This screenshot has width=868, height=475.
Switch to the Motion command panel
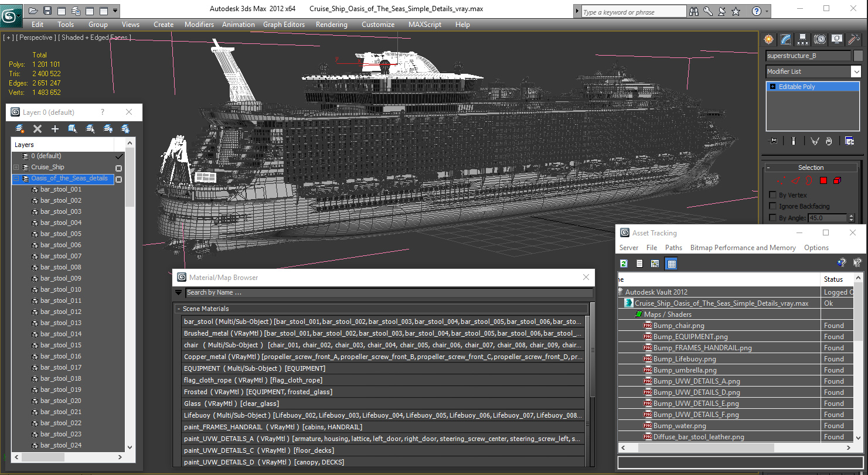(x=820, y=39)
